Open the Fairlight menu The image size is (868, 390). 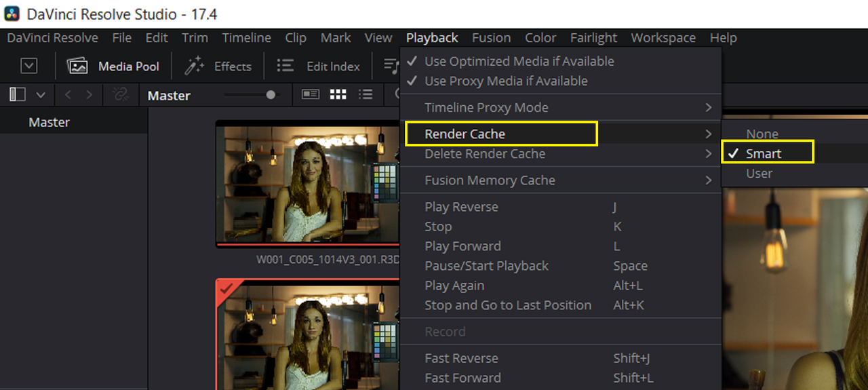[x=593, y=38]
